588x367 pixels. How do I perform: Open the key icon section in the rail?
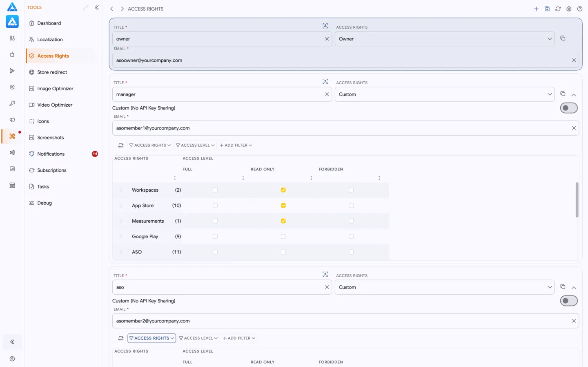pos(12,103)
